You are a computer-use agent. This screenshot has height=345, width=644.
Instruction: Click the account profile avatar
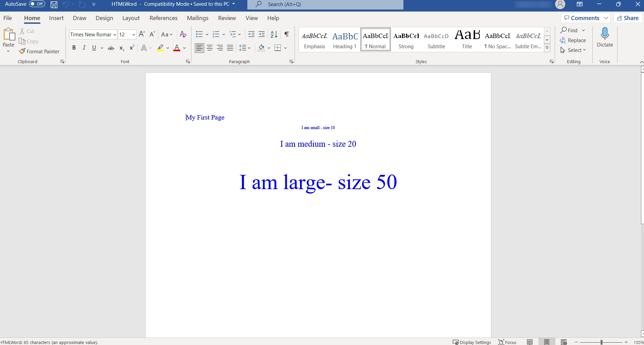click(x=560, y=4)
